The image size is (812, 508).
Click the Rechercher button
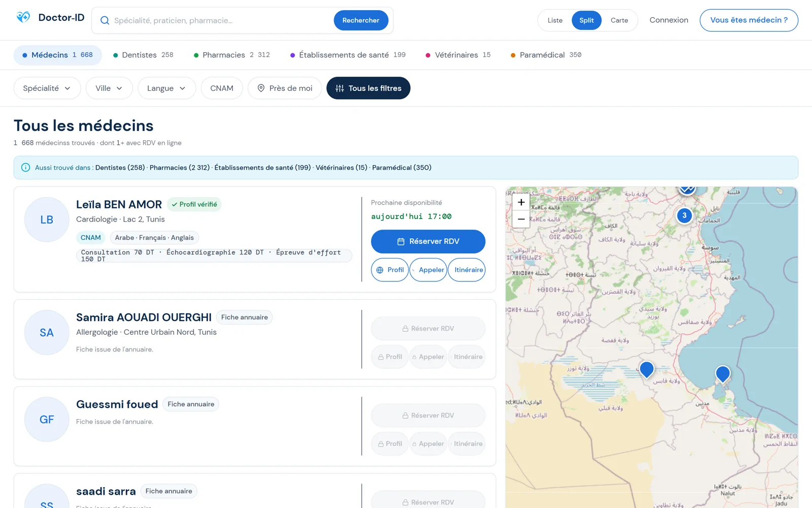(361, 20)
